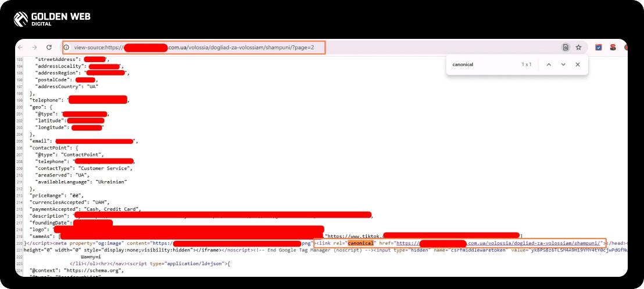Screen dimensions: 644x289
Task: Click the "addressLocality" key text
Action: (58, 66)
